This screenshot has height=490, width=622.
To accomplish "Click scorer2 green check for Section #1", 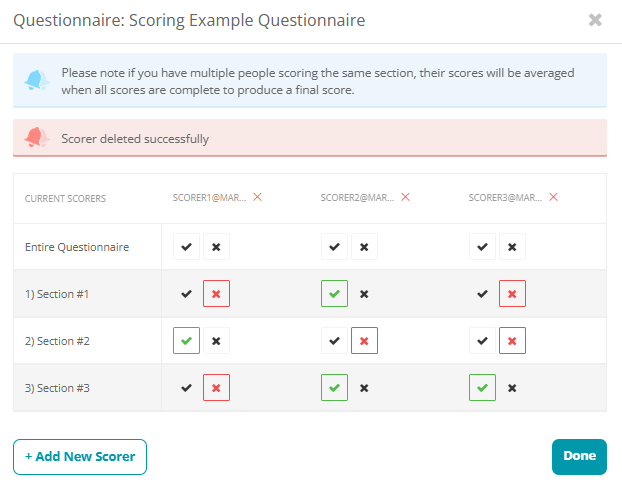I will pos(334,294).
